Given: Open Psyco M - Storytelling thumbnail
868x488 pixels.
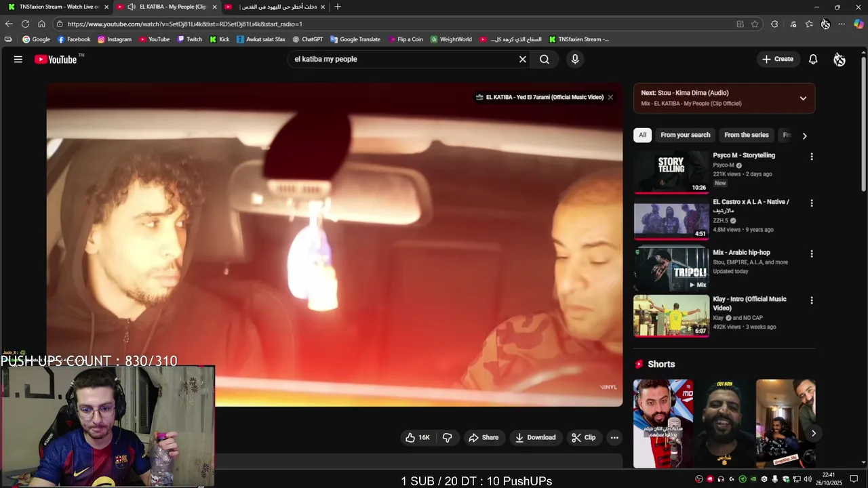Looking at the screenshot, I should tap(671, 172).
